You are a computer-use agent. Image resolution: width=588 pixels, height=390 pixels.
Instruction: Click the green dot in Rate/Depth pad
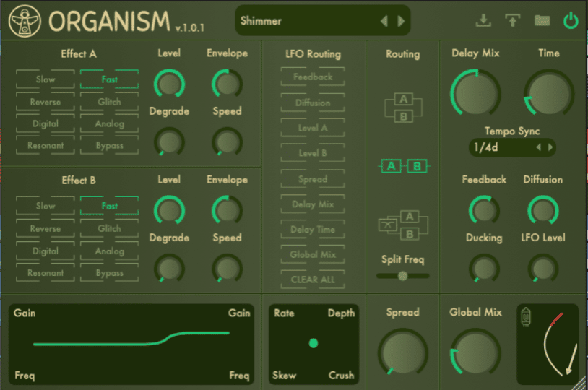[314, 343]
